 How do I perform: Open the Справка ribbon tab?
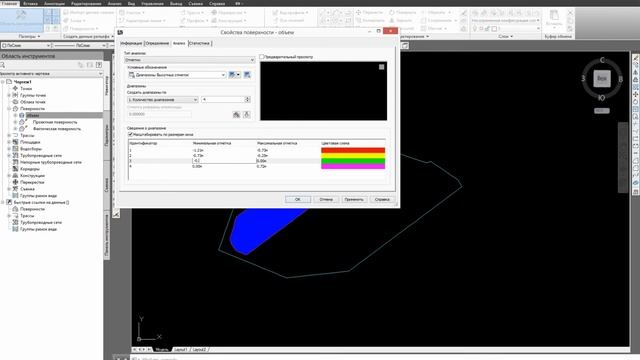click(217, 3)
